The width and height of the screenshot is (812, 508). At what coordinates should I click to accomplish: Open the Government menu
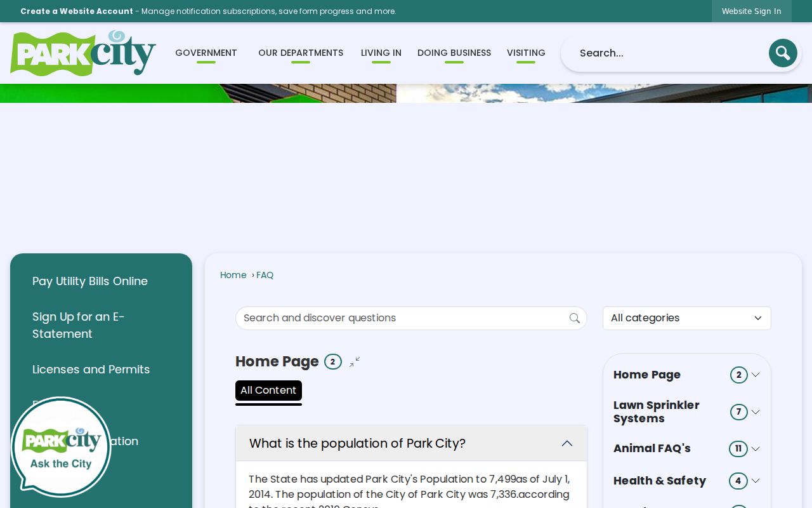[x=206, y=53]
